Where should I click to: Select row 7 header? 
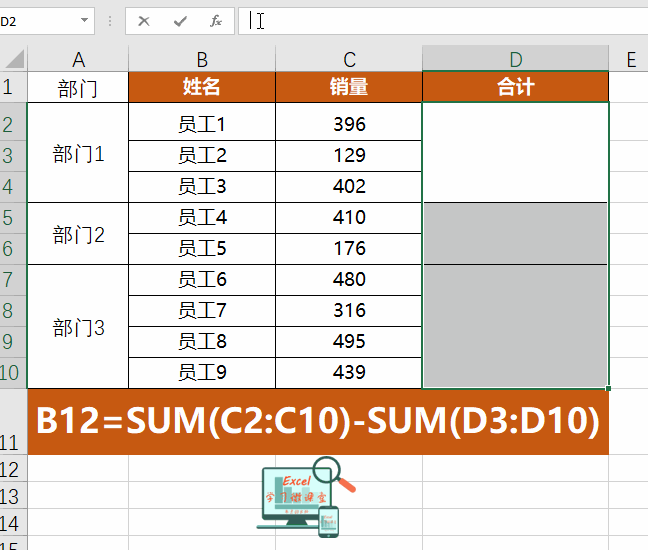pos(12,280)
